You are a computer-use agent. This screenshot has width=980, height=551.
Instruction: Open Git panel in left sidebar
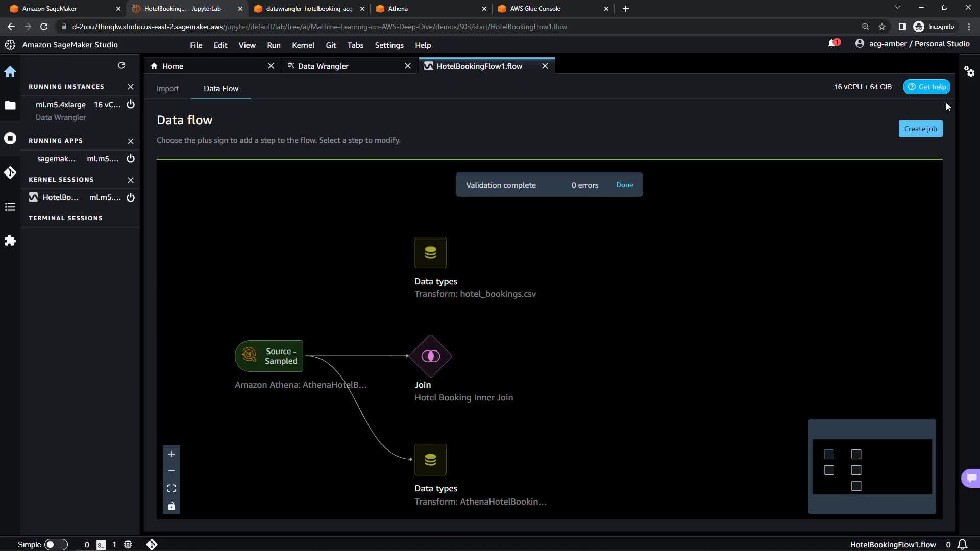click(x=10, y=172)
